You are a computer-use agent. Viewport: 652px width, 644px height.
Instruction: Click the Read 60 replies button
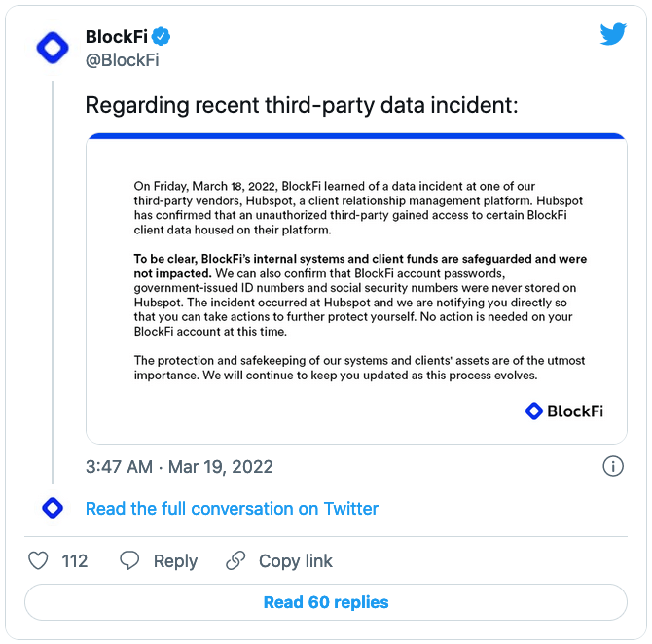click(326, 602)
